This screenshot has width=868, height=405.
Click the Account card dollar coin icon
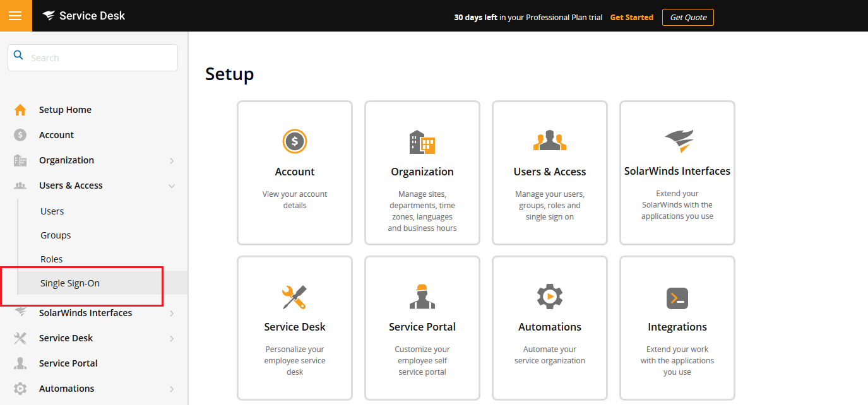(x=295, y=141)
